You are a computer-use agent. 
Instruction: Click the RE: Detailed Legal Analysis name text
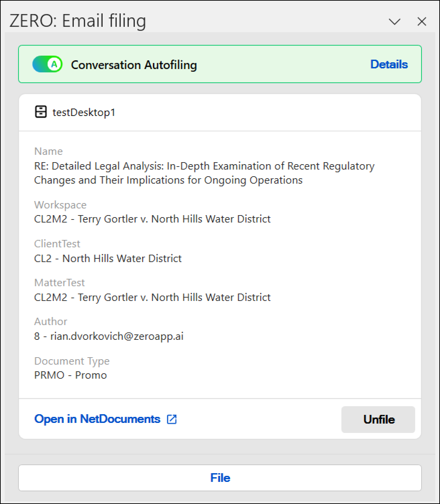(x=204, y=173)
